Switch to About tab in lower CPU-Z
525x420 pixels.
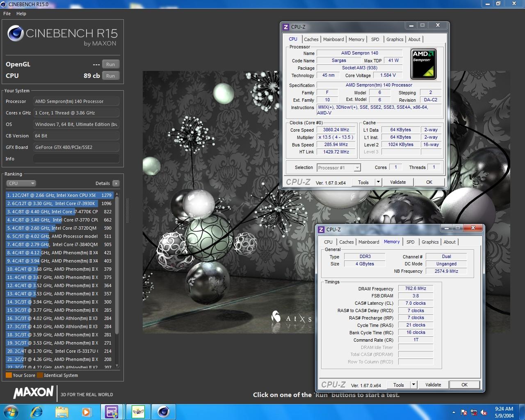pos(450,242)
